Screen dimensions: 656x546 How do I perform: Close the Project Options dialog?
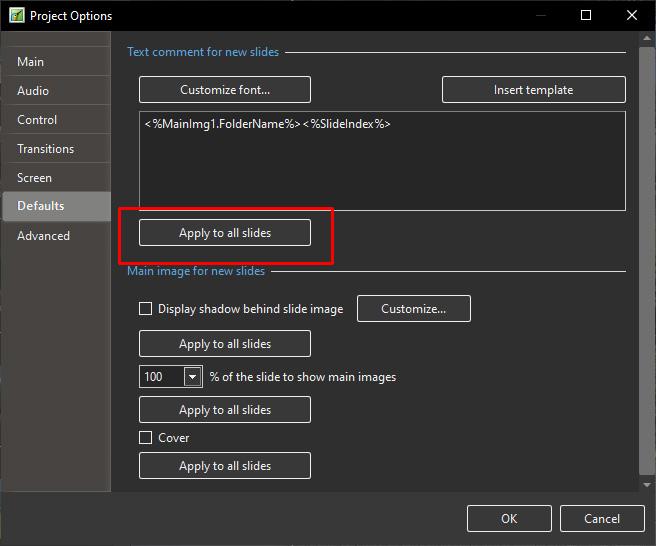632,15
